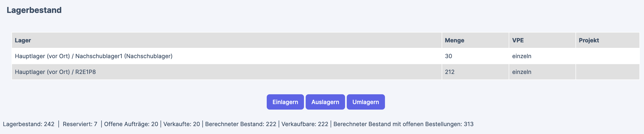Click quantity 212 in R2E1P8 row
The width and height of the screenshot is (644, 134).
click(450, 72)
